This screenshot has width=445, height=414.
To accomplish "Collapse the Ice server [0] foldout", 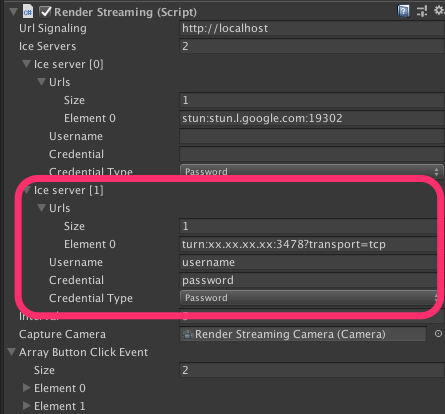I will (26, 64).
